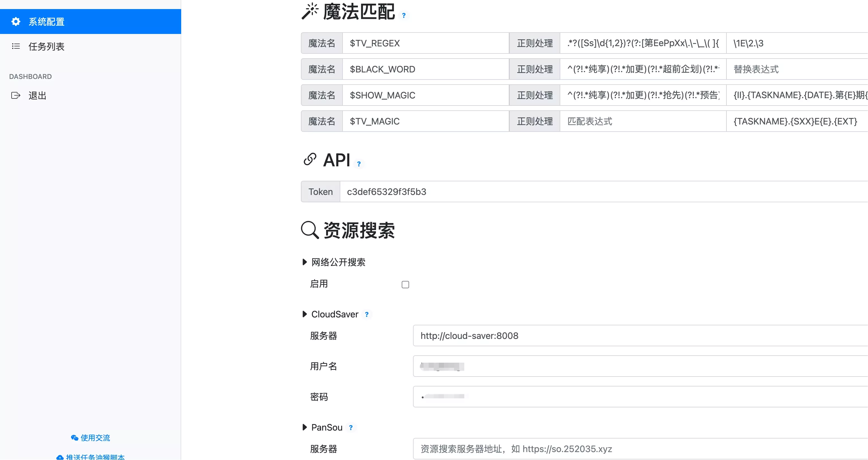868x460 pixels.
Task: Click the CloudSaver 用户名 field
Action: (641, 366)
